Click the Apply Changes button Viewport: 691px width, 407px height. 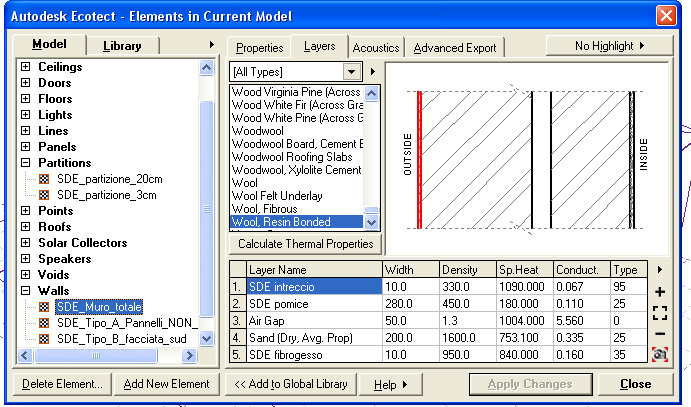[x=530, y=384]
